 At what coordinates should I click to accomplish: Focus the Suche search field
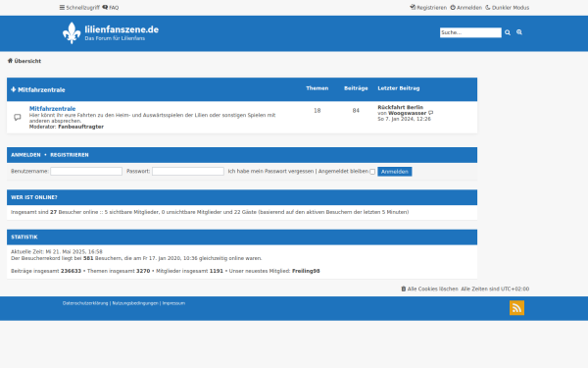[470, 32]
